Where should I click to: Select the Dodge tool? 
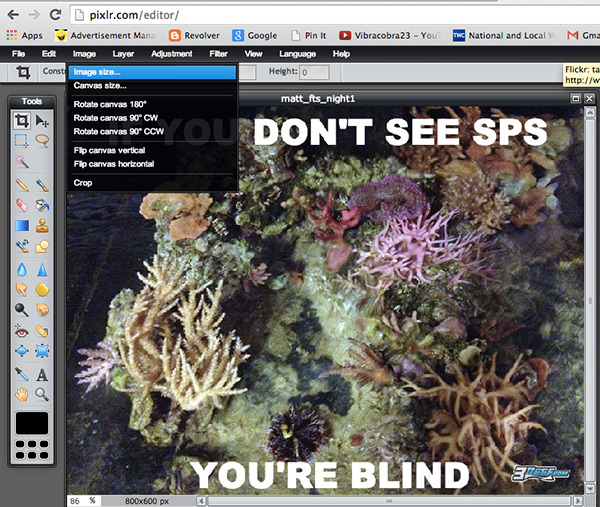coord(22,309)
